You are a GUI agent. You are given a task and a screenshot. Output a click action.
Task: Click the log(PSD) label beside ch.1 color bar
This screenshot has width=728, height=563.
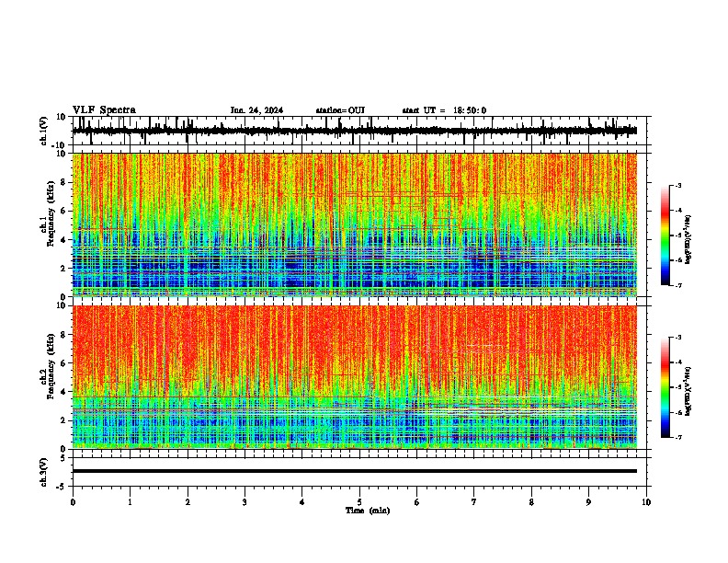688,240
